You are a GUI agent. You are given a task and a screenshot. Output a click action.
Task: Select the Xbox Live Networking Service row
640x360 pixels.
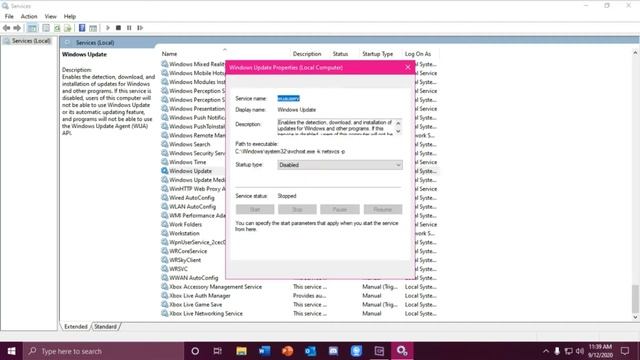tap(299, 314)
